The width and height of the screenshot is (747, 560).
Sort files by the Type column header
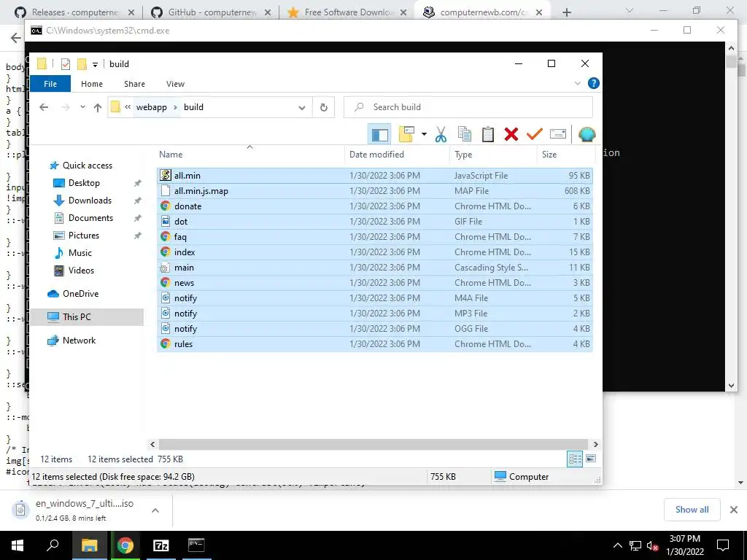(493, 155)
